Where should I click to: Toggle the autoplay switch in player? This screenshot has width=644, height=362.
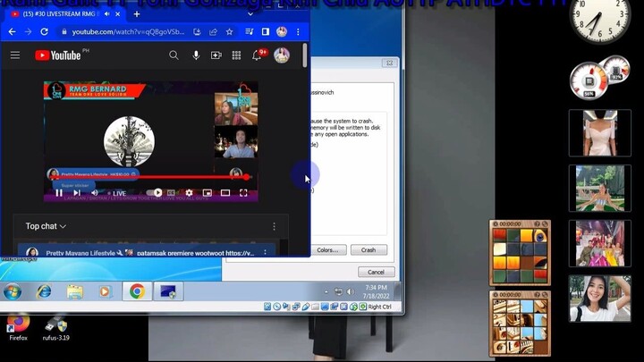pyautogui.click(x=156, y=192)
